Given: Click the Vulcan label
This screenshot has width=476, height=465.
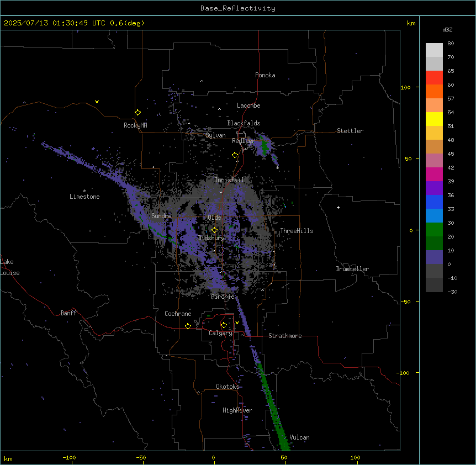Looking at the screenshot, I should (x=300, y=437).
